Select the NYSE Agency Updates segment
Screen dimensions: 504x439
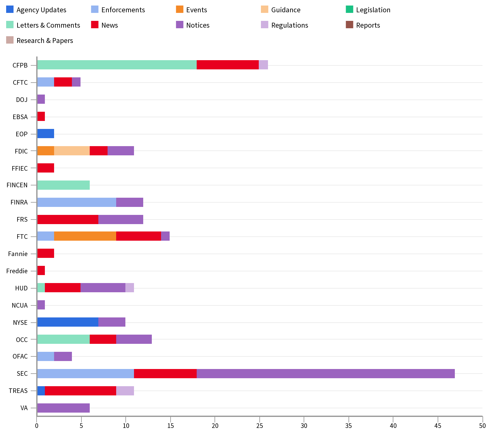68,322
